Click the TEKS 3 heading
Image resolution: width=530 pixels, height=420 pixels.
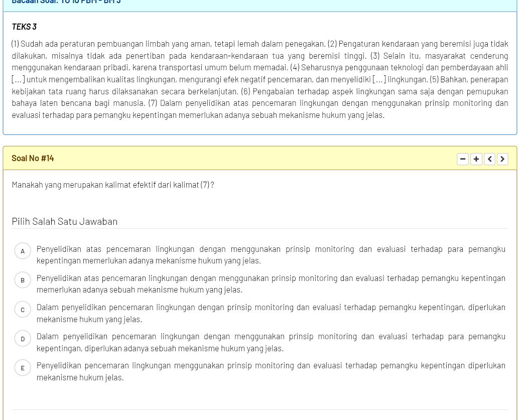click(23, 26)
